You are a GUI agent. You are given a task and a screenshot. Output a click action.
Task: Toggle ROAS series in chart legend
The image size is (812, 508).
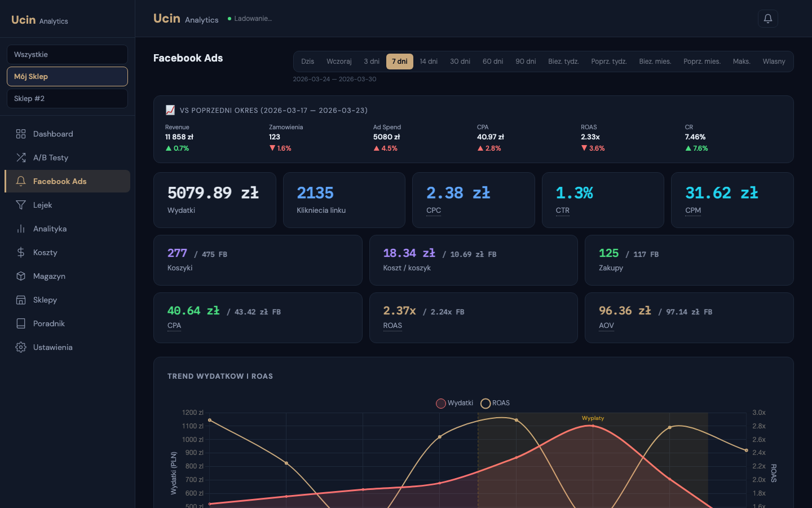pos(495,403)
